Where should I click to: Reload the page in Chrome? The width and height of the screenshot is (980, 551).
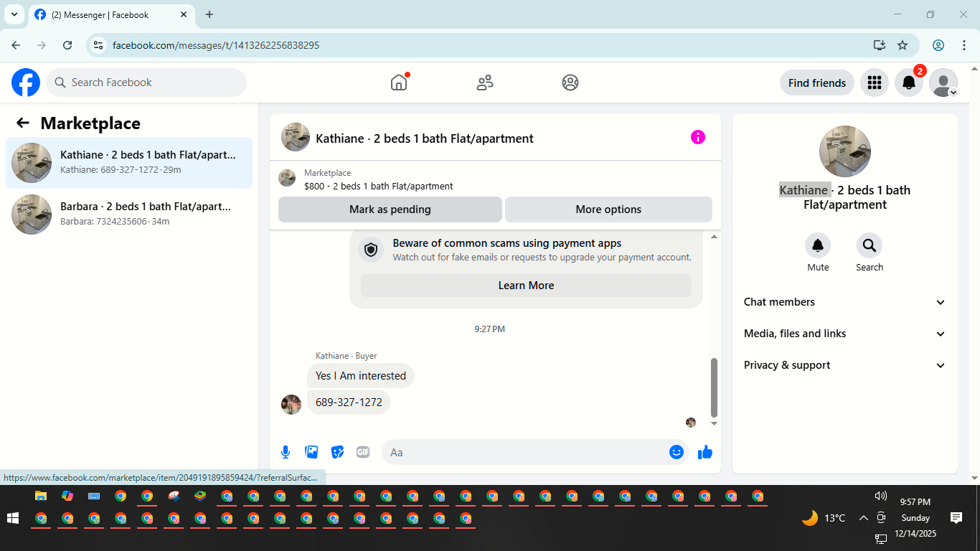point(67,45)
